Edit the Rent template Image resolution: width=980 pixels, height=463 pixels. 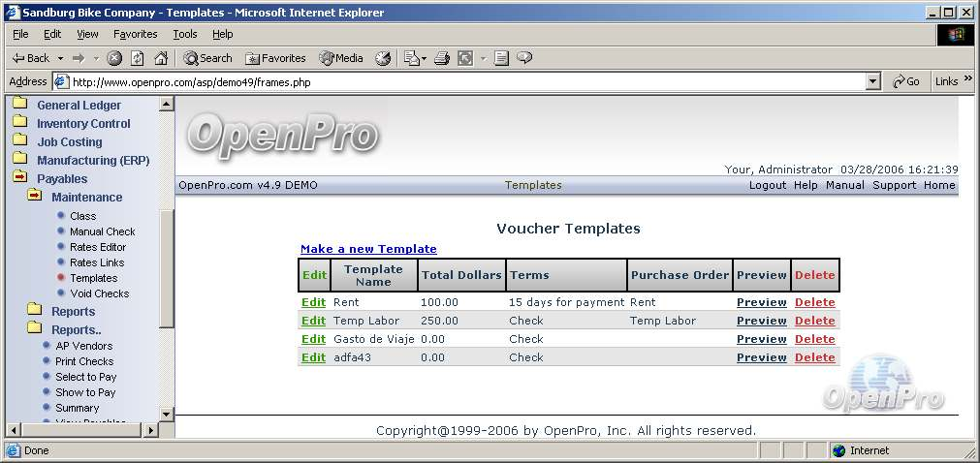coord(313,302)
